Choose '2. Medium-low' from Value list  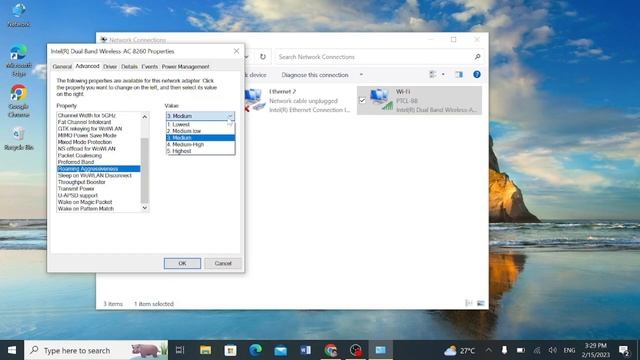click(x=200, y=131)
